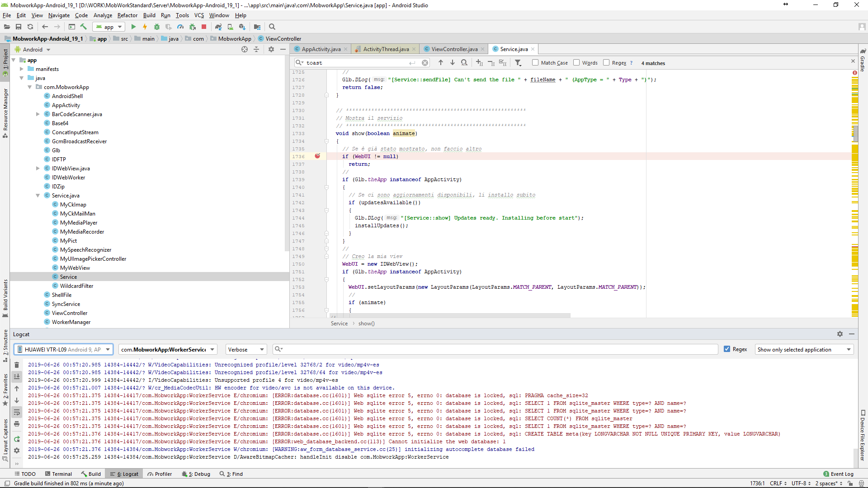Viewport: 868px width, 488px height.
Task: Click the ViewController breadcrumb in navigation bar
Action: pos(279,39)
